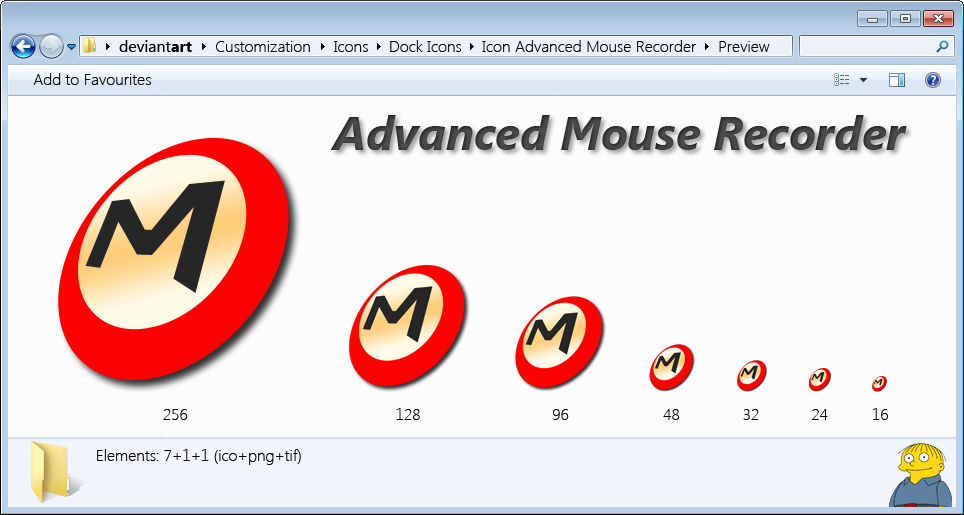The width and height of the screenshot is (964, 515).
Task: Click the 256 size label
Action: (x=175, y=415)
